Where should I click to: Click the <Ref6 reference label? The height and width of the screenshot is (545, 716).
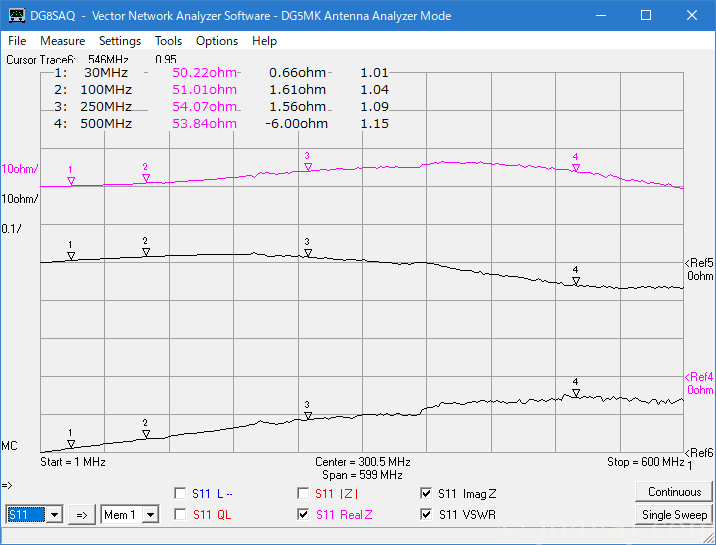tap(699, 453)
